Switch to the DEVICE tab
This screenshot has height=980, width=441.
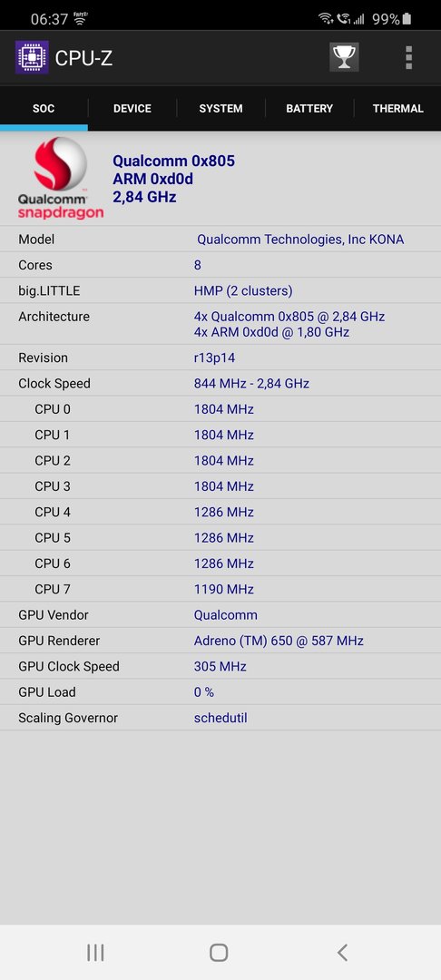132,108
